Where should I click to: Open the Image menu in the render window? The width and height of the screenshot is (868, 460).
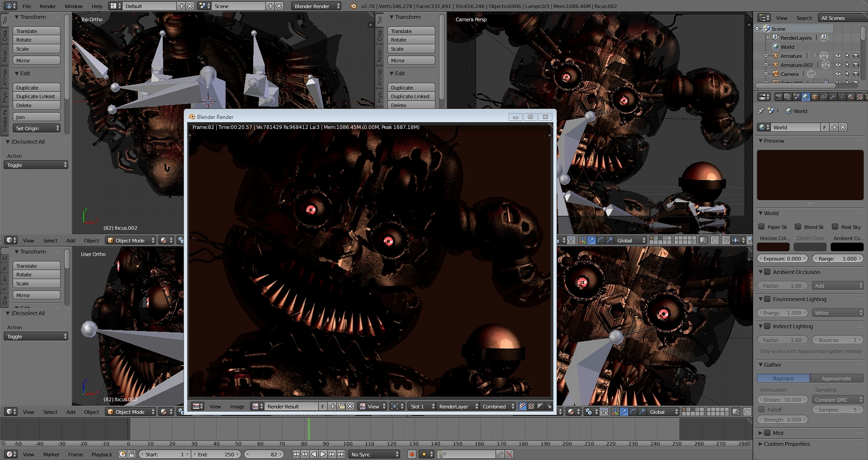pyautogui.click(x=237, y=407)
